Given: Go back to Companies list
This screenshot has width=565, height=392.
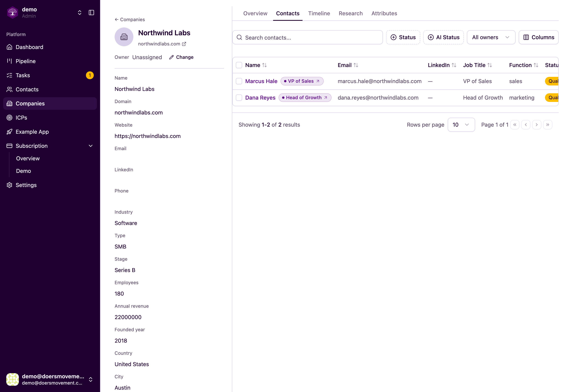Looking at the screenshot, I should tap(129, 19).
